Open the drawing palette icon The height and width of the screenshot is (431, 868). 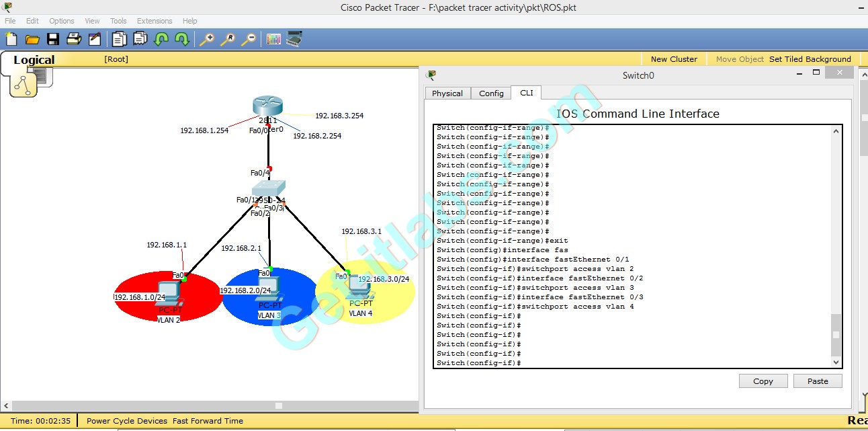[273, 39]
